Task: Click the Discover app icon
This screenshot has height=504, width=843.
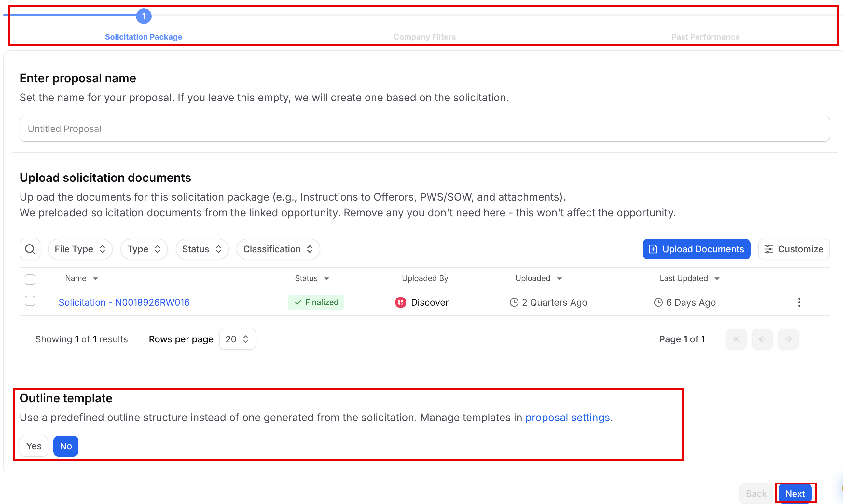Action: [400, 302]
